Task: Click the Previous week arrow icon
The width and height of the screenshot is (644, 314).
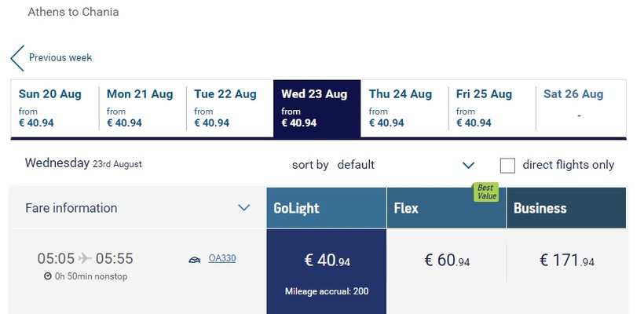Action: point(17,58)
